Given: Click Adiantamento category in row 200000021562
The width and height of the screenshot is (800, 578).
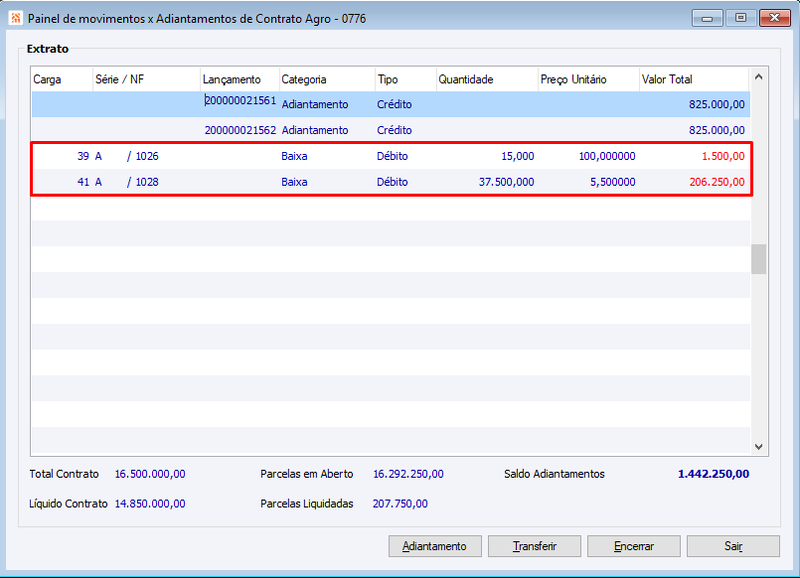Looking at the screenshot, I should pos(315,130).
